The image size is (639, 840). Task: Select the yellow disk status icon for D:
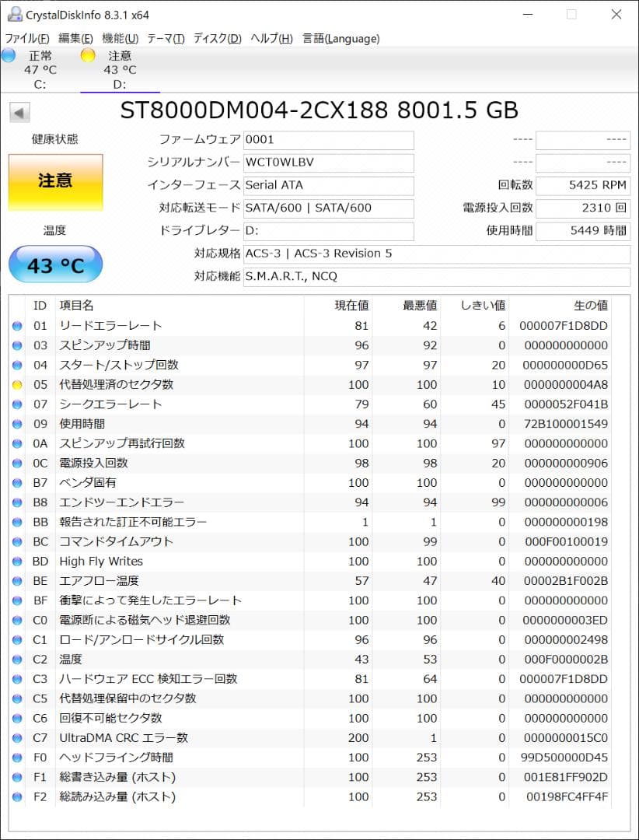coord(88,55)
